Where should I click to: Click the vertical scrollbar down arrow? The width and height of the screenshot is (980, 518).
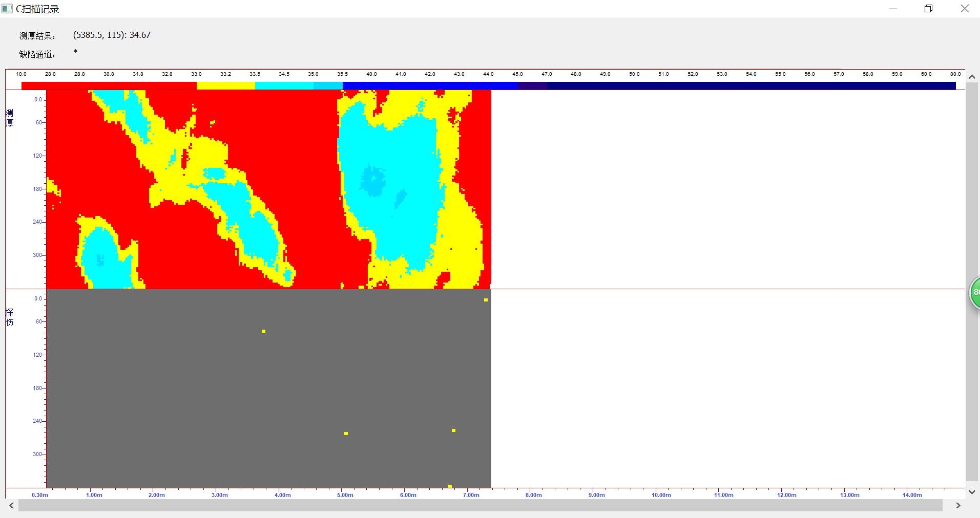point(972,492)
